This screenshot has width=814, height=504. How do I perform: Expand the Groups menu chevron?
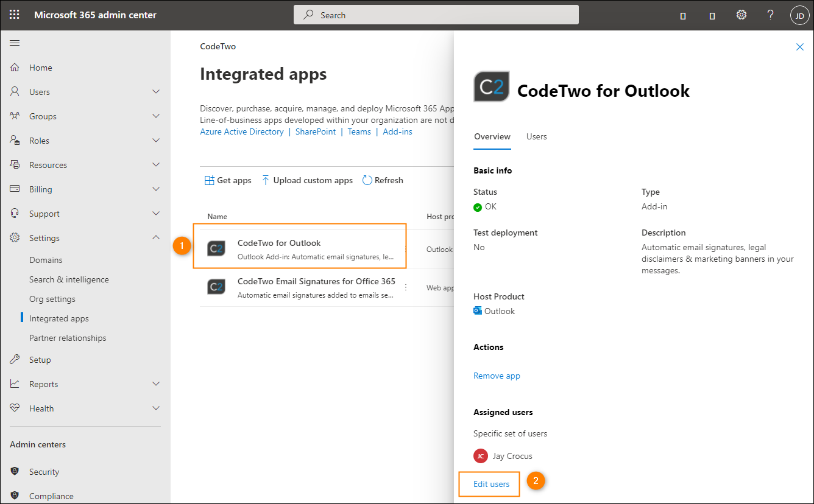[x=156, y=116]
